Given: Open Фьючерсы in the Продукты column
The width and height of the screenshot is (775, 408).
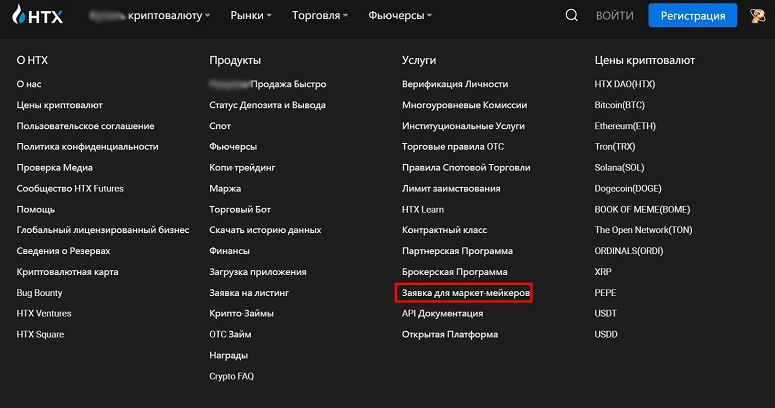Looking at the screenshot, I should 233,146.
